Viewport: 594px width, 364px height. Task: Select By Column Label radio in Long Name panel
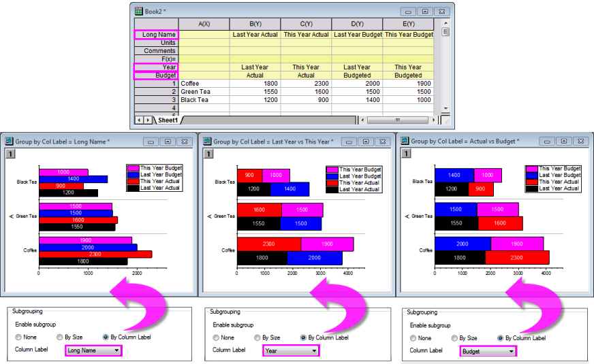[106, 337]
